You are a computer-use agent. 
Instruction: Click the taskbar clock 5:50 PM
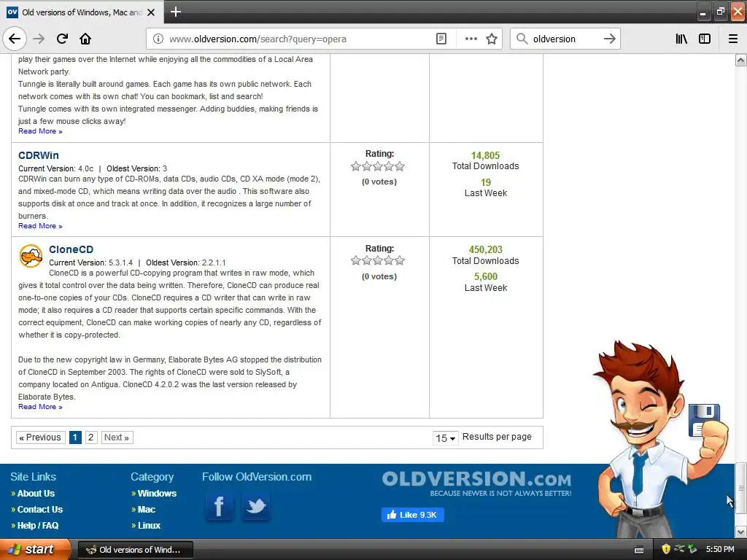[720, 549]
